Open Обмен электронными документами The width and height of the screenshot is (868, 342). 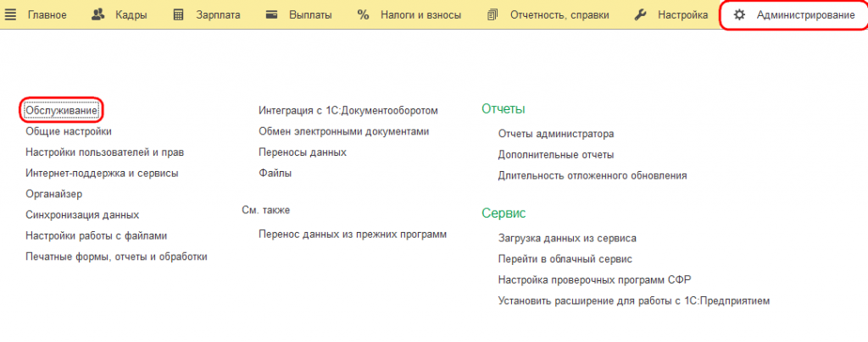pos(344,131)
